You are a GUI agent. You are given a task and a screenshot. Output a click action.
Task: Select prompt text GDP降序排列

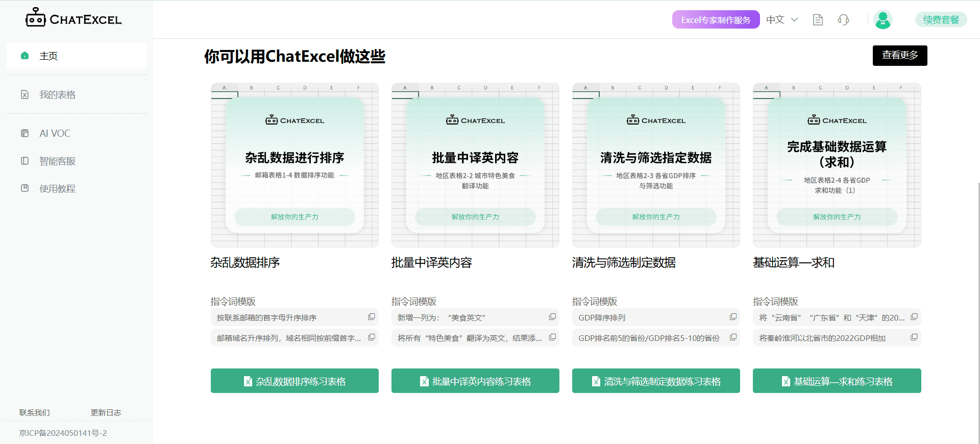click(x=602, y=317)
